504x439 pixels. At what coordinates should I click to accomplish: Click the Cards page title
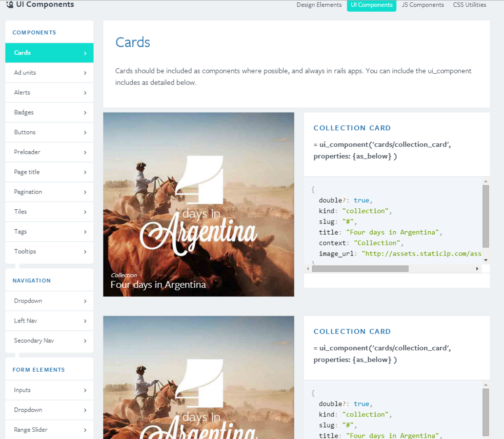[133, 42]
